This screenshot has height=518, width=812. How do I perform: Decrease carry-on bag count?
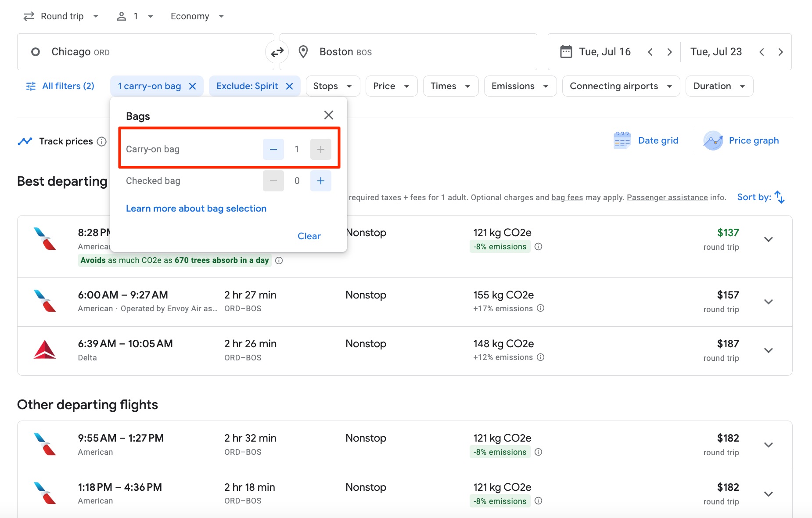273,149
